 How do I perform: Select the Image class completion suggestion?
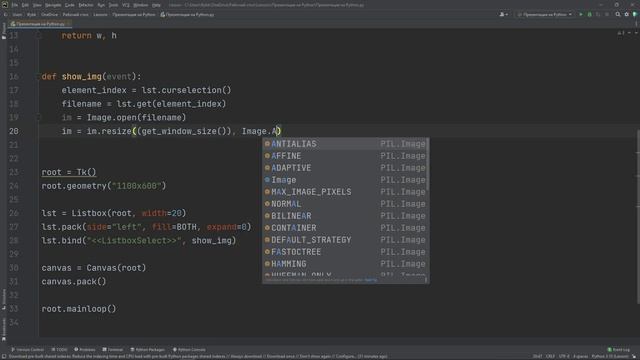point(345,180)
